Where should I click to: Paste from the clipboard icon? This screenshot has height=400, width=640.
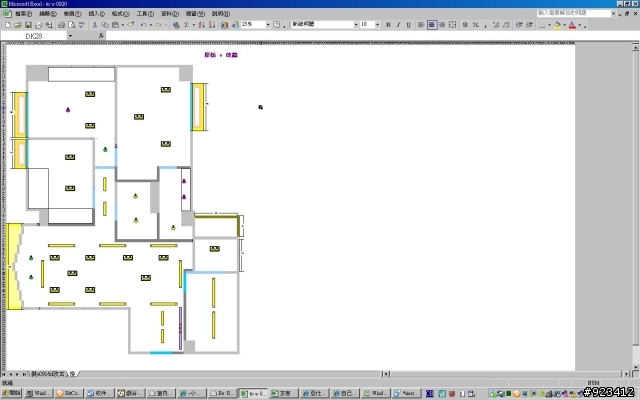pos(116,25)
